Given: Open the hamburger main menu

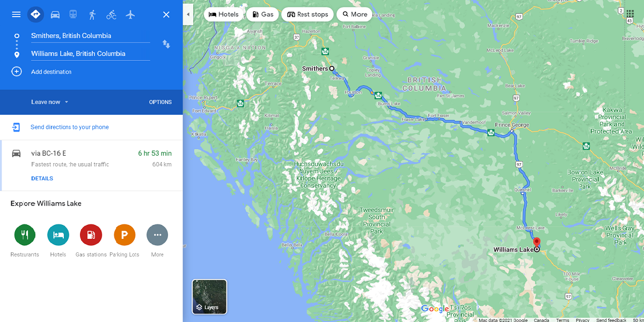Looking at the screenshot, I should click(x=16, y=14).
